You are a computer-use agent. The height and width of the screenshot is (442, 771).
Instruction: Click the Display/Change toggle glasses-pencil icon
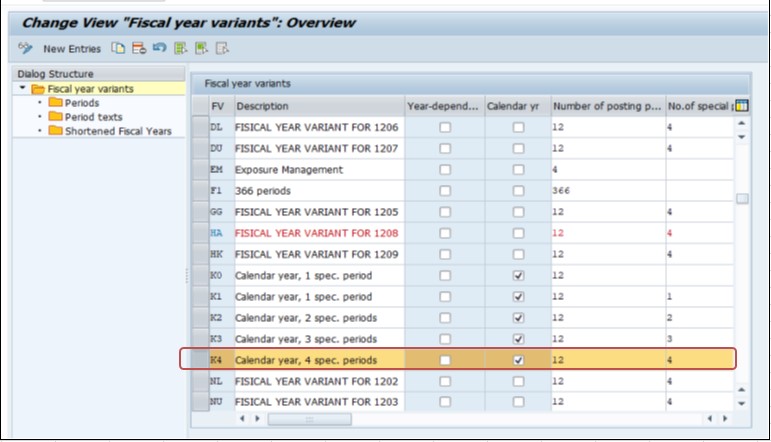[x=25, y=48]
